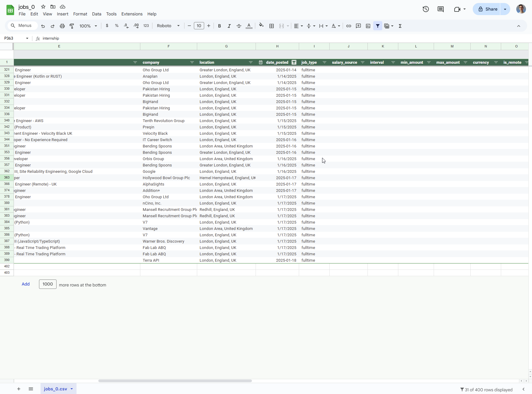532x394 pixels.
Task: Open the zoom 100% dropdown
Action: pyautogui.click(x=88, y=26)
